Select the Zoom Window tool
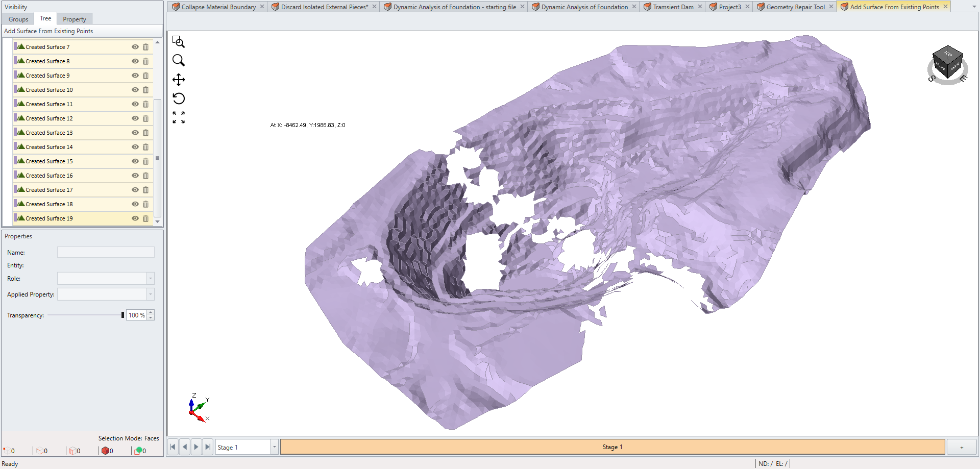980x469 pixels. tap(179, 42)
